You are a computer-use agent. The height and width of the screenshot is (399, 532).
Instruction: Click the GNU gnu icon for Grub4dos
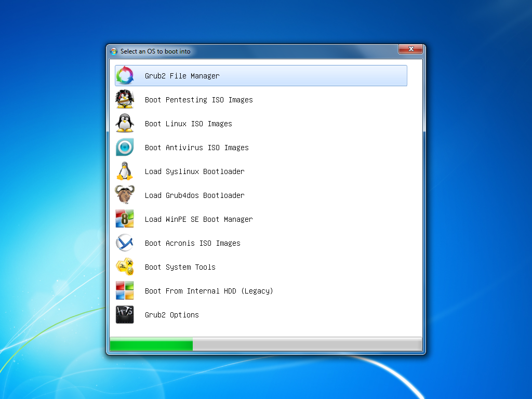click(x=125, y=195)
